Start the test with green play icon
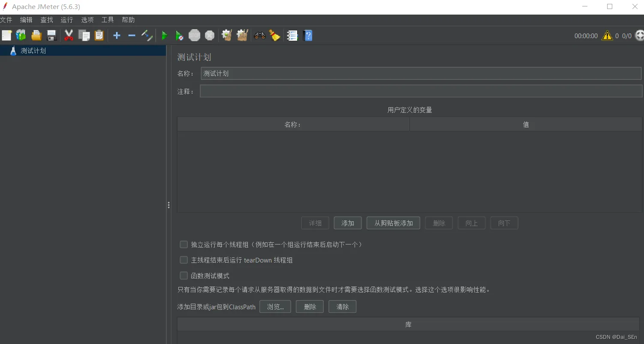The image size is (644, 344). pyautogui.click(x=164, y=36)
